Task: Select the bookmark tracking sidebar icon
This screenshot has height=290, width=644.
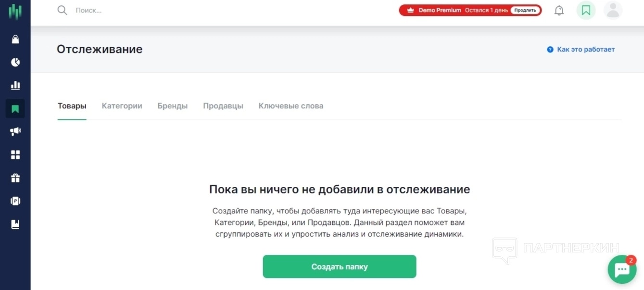Action: (x=15, y=108)
